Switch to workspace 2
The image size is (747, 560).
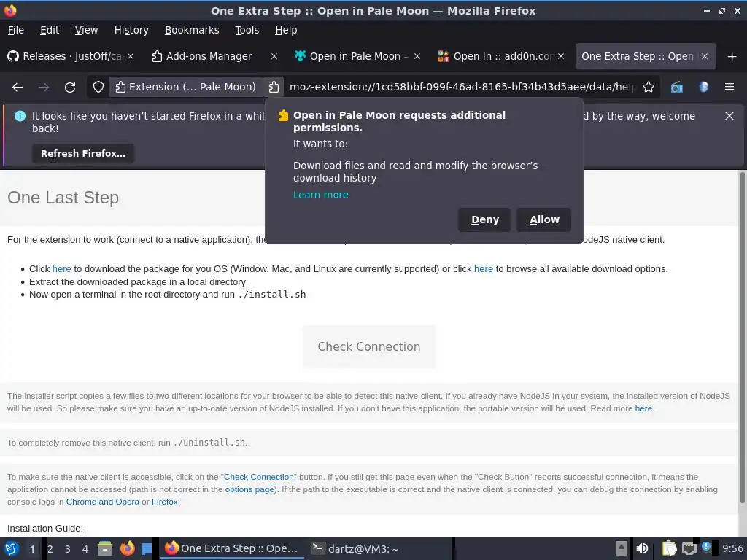[50, 549]
